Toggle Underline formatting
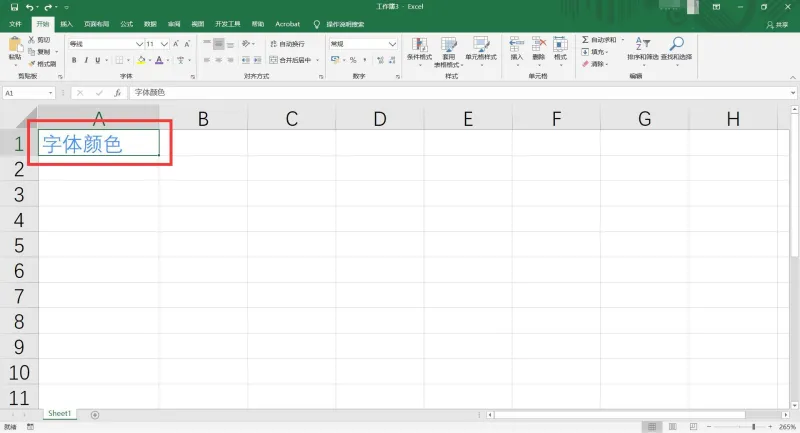 (97, 60)
